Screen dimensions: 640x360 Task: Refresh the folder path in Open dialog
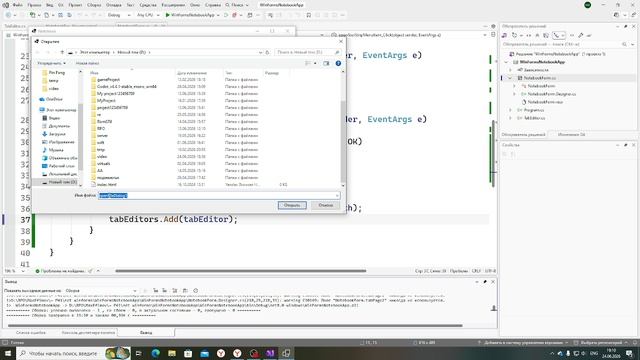point(267,52)
